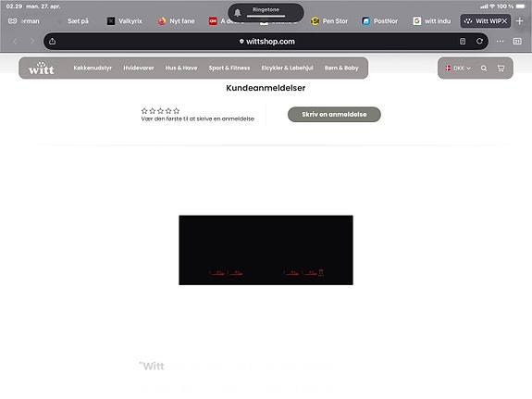Screen dimensions: 532x399
Task: Open the three-dots more menu
Action: pyautogui.click(x=501, y=41)
